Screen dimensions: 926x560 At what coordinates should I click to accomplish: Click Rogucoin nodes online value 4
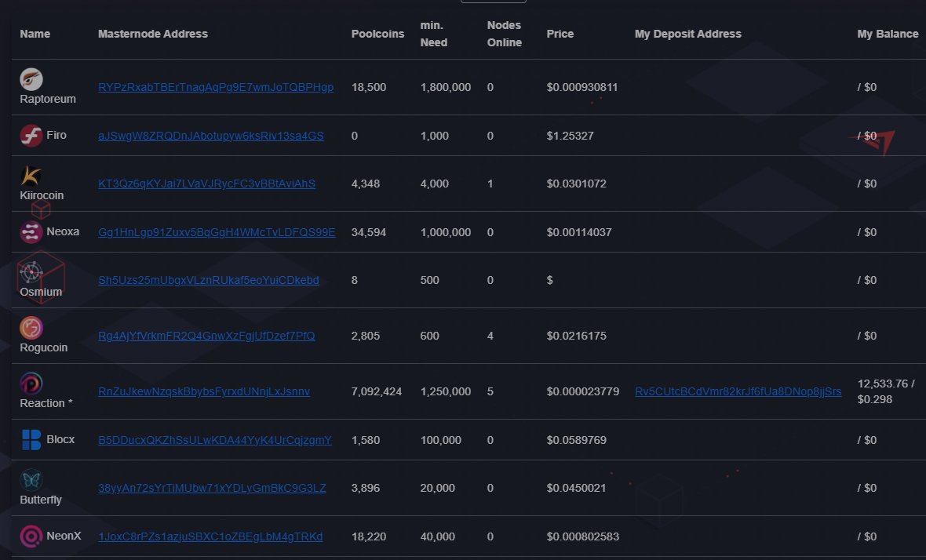[x=490, y=336]
